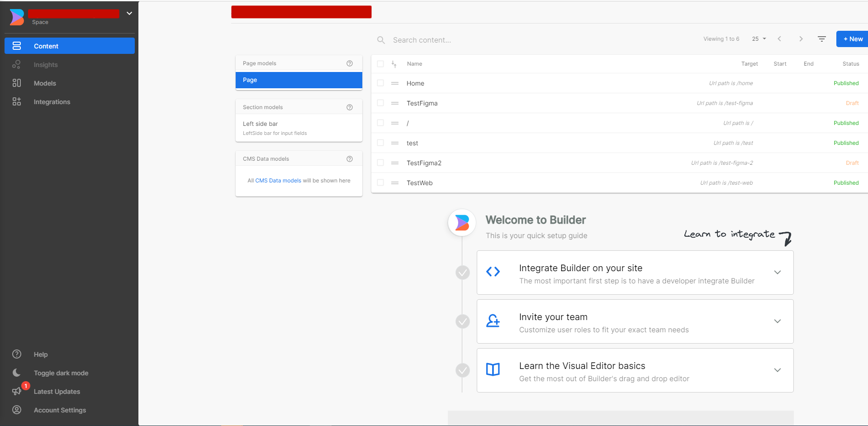
Task: Click the Invite your team person icon
Action: point(493,321)
